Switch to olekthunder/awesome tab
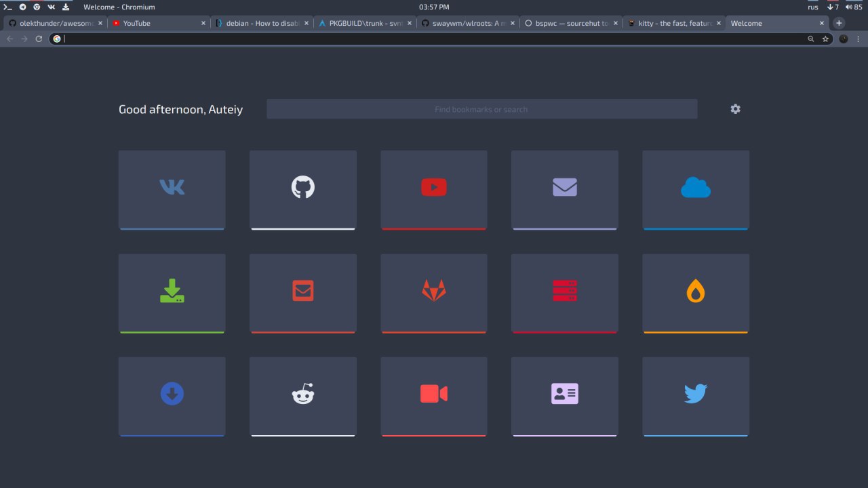 pyautogui.click(x=56, y=23)
